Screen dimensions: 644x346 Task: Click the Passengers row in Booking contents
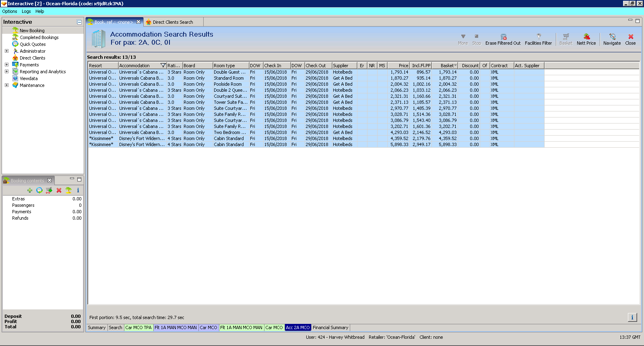[43, 205]
